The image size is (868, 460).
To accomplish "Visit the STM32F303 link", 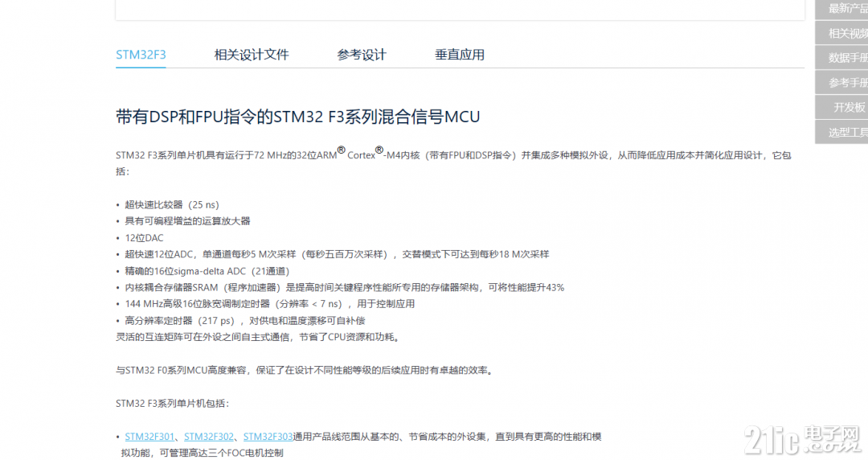I will point(268,437).
